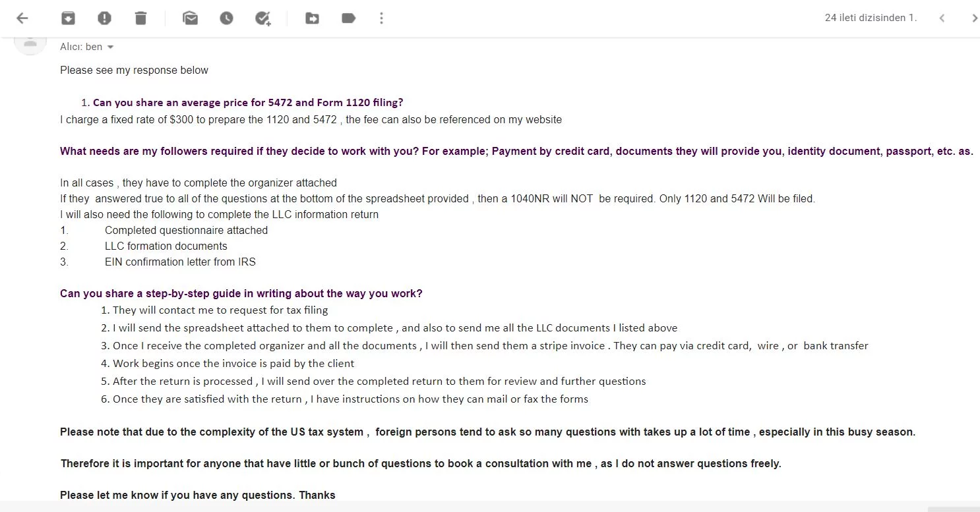Open the Labels menu icon
This screenshot has width=980, height=512.
tap(348, 18)
